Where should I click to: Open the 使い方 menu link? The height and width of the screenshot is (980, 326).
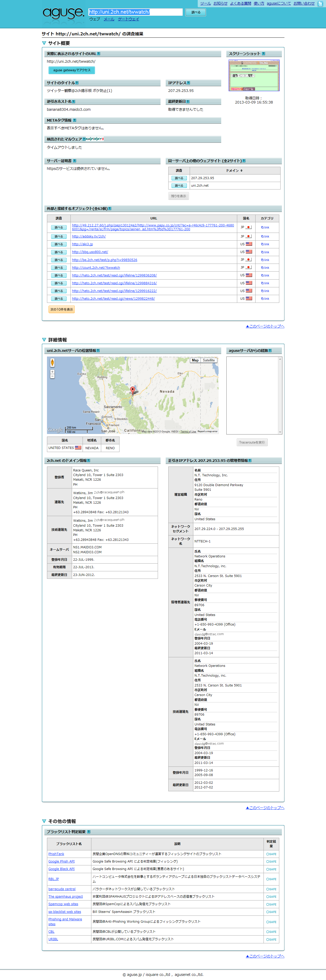point(259,3)
